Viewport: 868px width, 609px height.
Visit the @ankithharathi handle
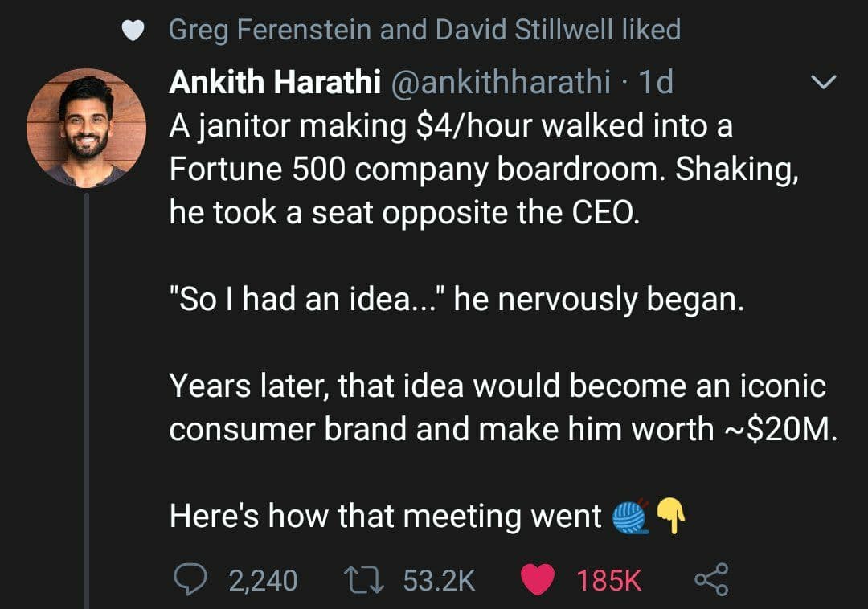pos(501,82)
